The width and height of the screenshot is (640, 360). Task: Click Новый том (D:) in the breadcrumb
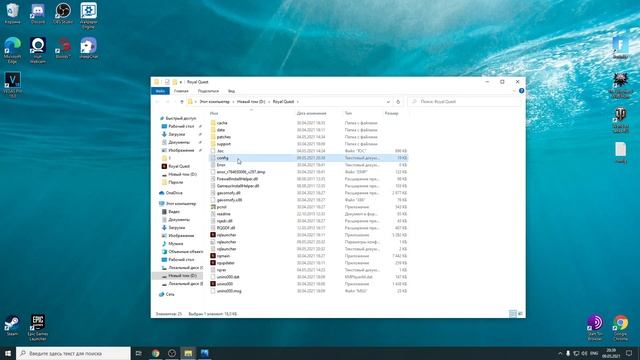tap(251, 102)
